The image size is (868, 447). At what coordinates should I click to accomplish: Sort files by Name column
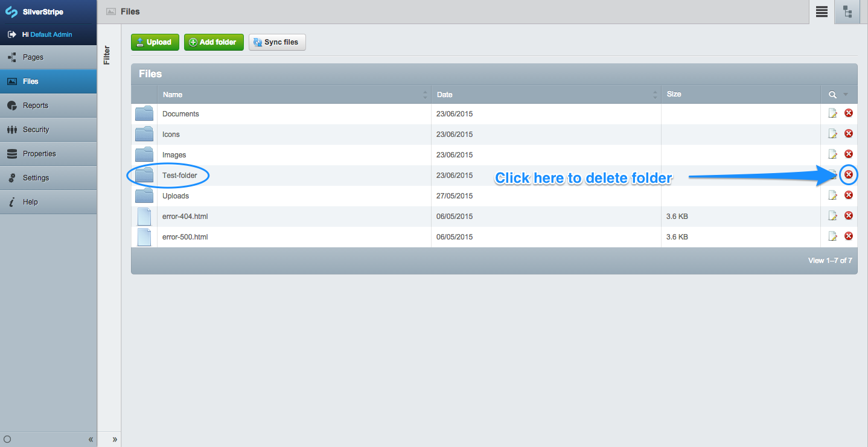click(173, 95)
